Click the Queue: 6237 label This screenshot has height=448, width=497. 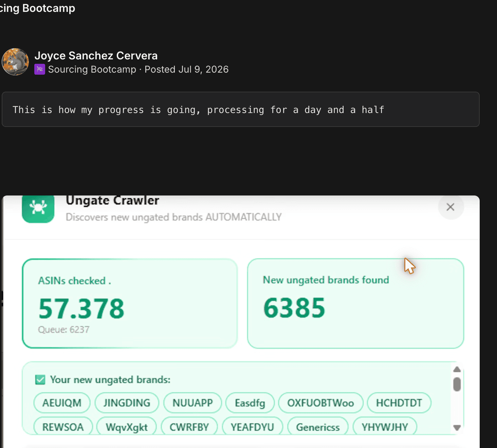pyautogui.click(x=64, y=330)
